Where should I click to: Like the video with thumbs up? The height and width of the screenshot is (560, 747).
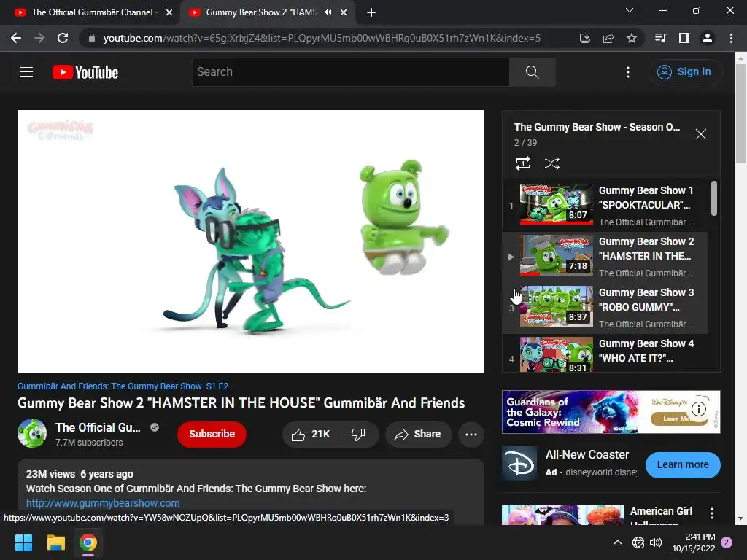click(x=311, y=435)
